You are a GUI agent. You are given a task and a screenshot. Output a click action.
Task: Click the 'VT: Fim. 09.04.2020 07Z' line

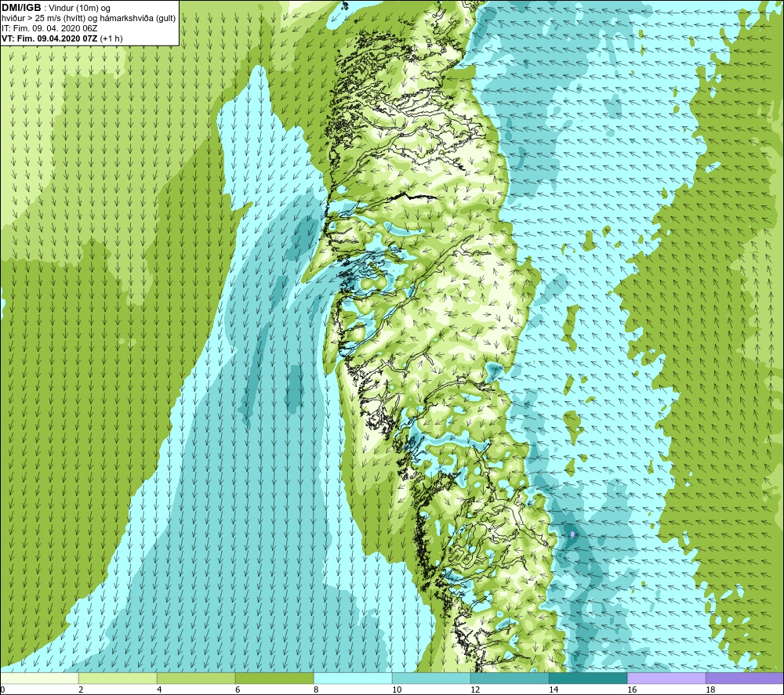(x=50, y=38)
